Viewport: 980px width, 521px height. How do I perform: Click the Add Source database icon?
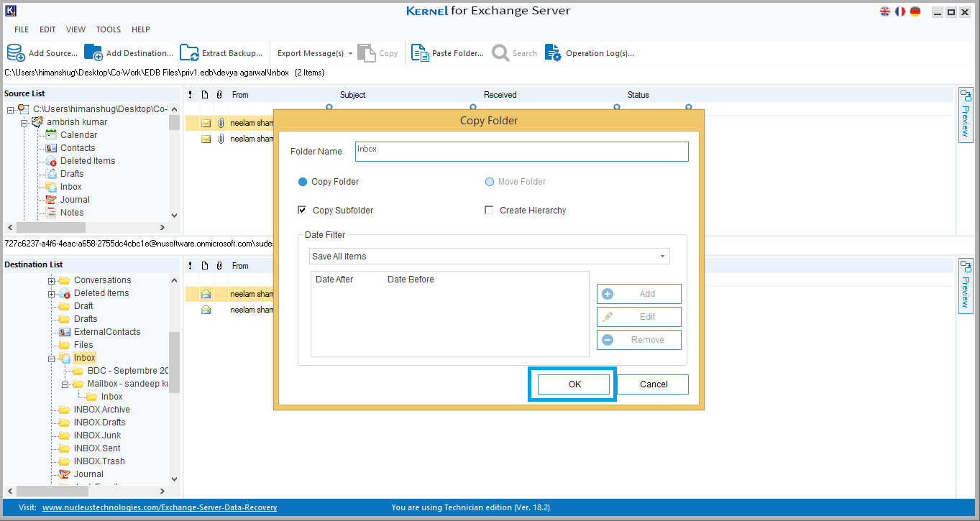(16, 52)
